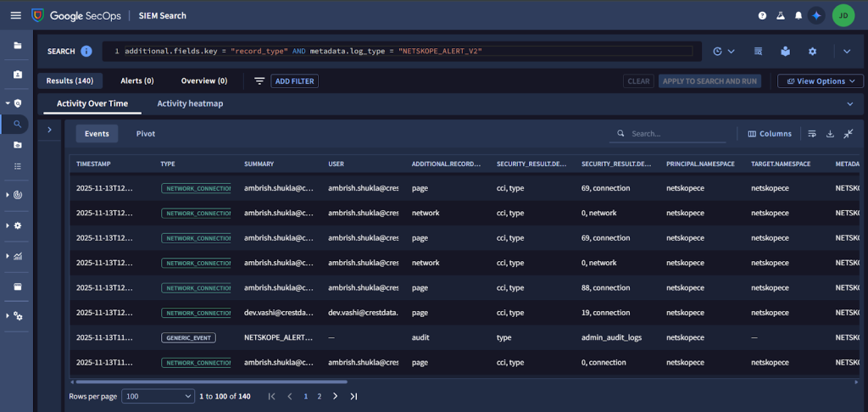This screenshot has width=868, height=412.
Task: Open the double-gear admin sidebar icon
Action: (x=18, y=315)
